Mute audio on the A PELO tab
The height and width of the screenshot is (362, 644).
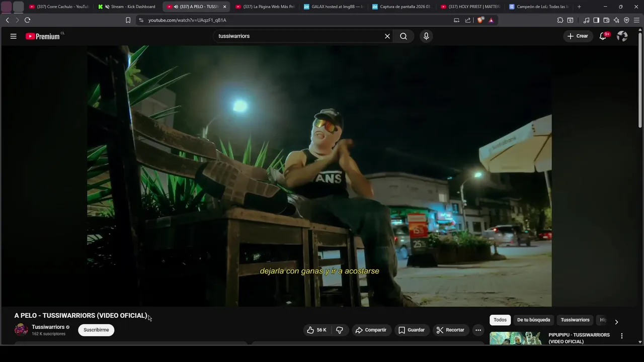[176, 7]
